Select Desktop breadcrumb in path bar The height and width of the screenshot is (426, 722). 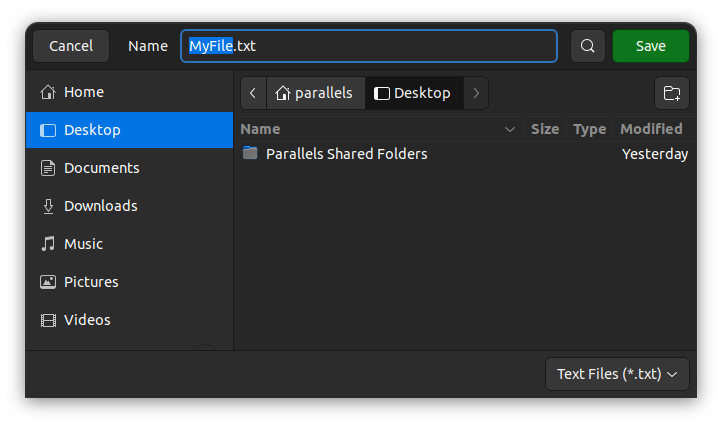413,93
